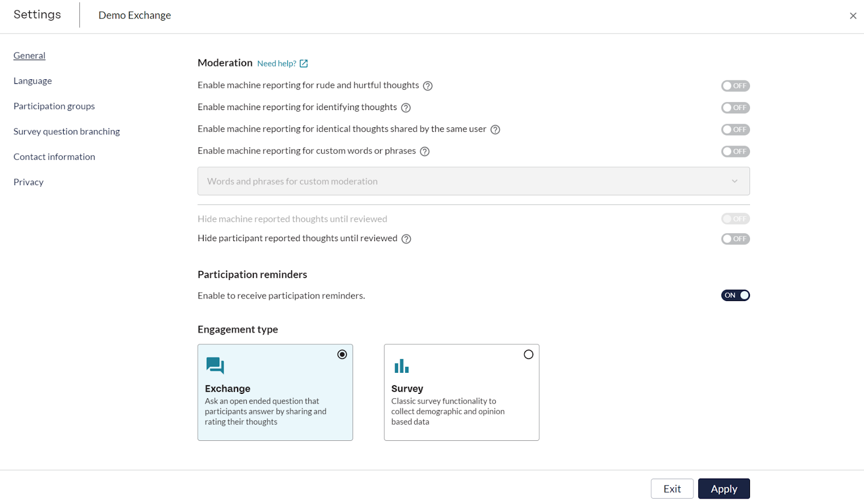The height and width of the screenshot is (504, 864).
Task: Click the Engagement type heading
Action: [x=238, y=330]
